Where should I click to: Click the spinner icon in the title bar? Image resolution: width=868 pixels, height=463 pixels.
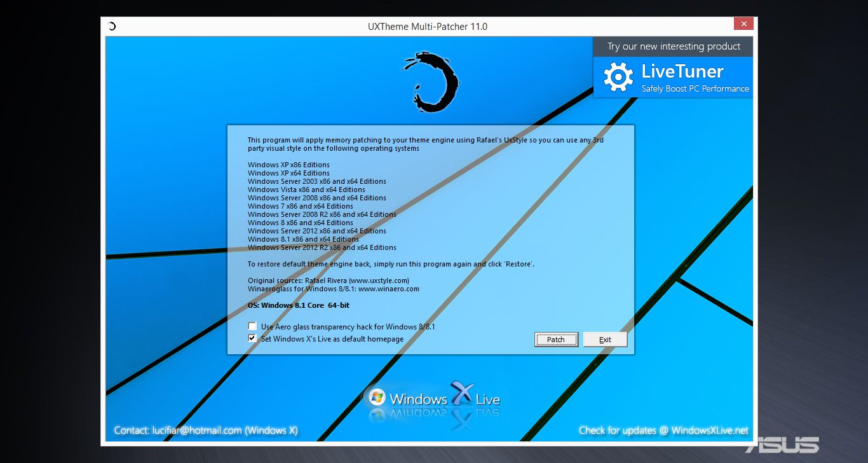(x=111, y=26)
